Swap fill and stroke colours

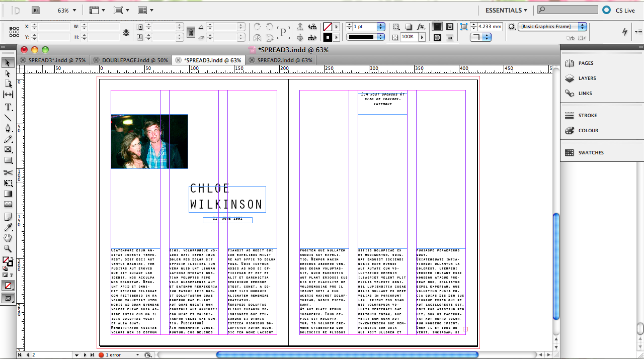12,258
